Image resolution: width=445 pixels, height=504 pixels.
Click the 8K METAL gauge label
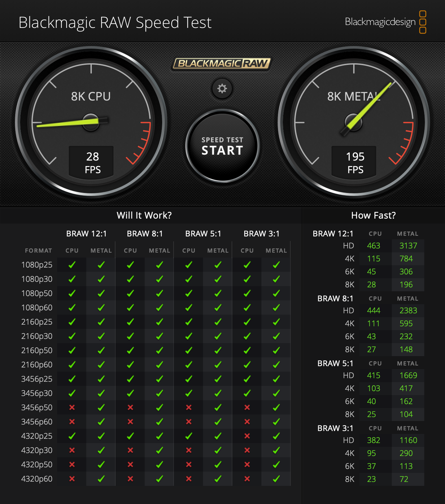[354, 96]
